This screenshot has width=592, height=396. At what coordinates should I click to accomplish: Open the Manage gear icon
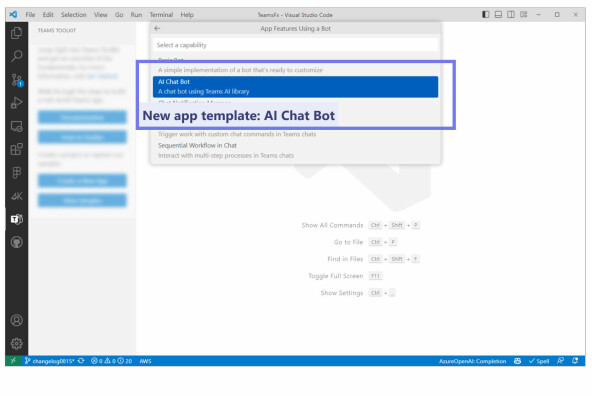[x=16, y=343]
